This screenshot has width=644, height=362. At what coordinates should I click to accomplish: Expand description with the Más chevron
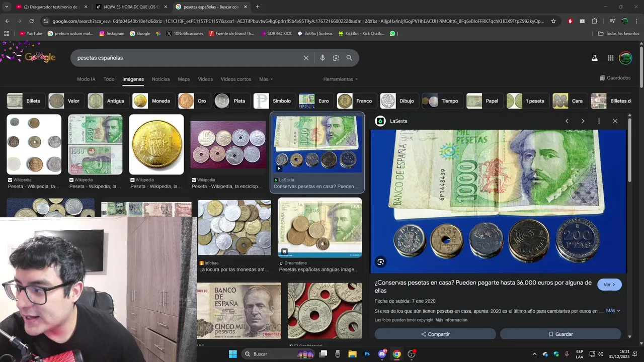613,311
